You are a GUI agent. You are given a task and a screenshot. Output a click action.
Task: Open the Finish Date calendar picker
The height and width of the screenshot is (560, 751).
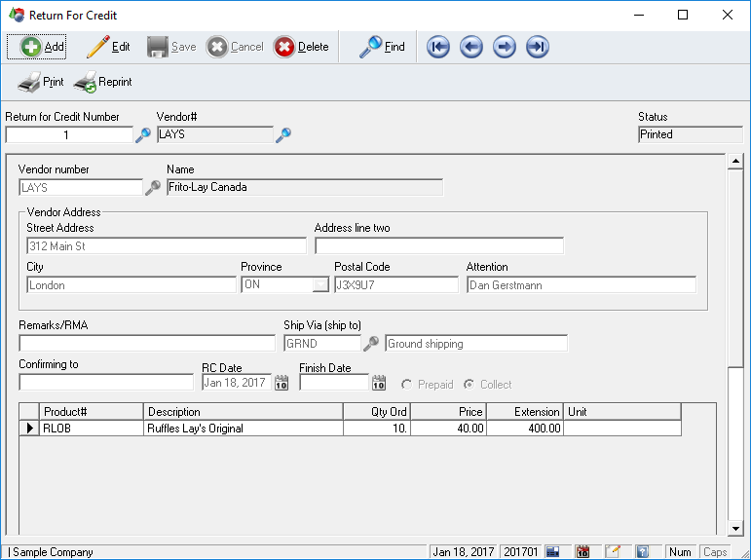click(380, 384)
